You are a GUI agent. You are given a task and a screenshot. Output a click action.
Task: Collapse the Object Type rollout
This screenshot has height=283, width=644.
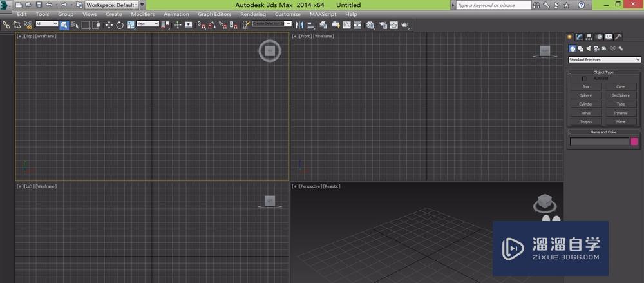click(603, 72)
